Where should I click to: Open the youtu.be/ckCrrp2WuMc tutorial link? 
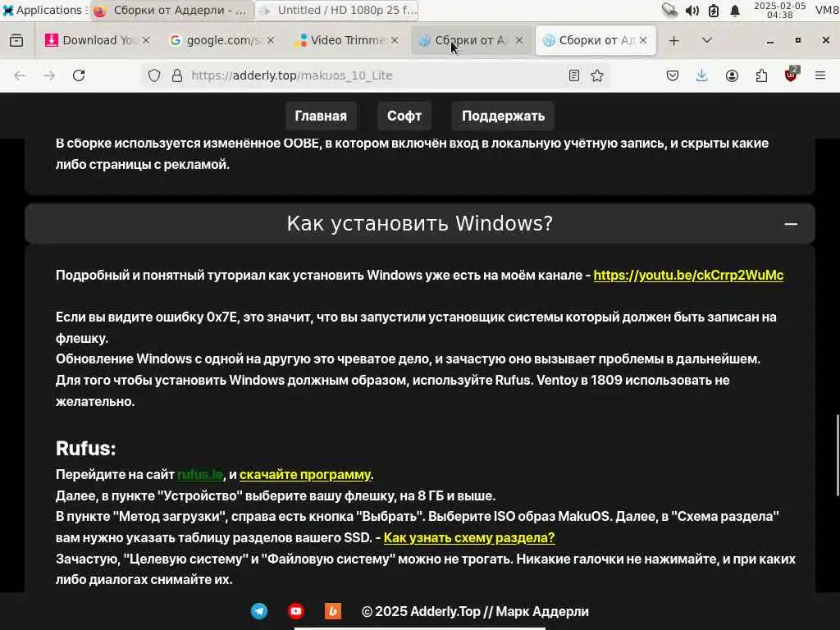tap(688, 276)
